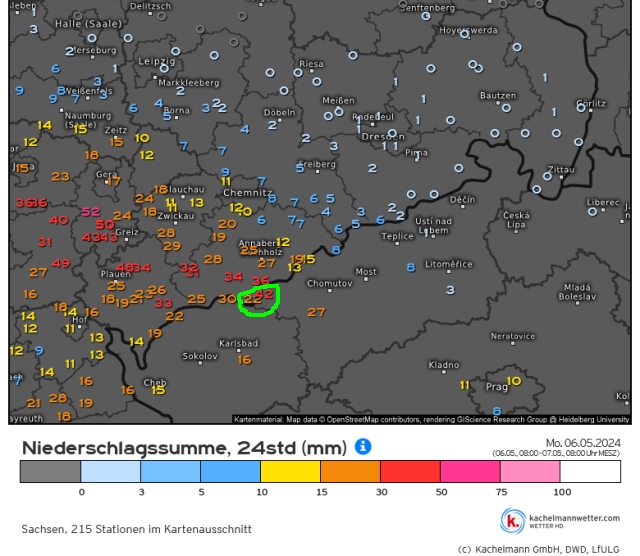
Task: Pick the gray zero-precipitation legend swatch
Action: [50, 472]
